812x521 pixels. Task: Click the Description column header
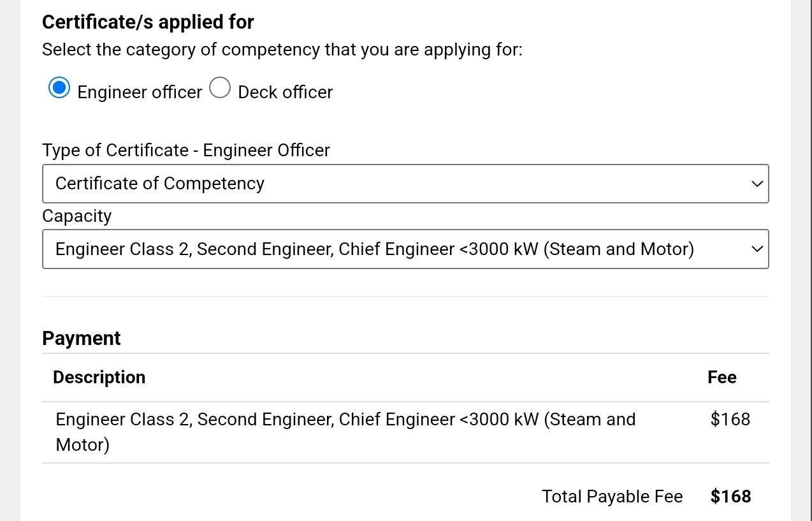tap(99, 378)
